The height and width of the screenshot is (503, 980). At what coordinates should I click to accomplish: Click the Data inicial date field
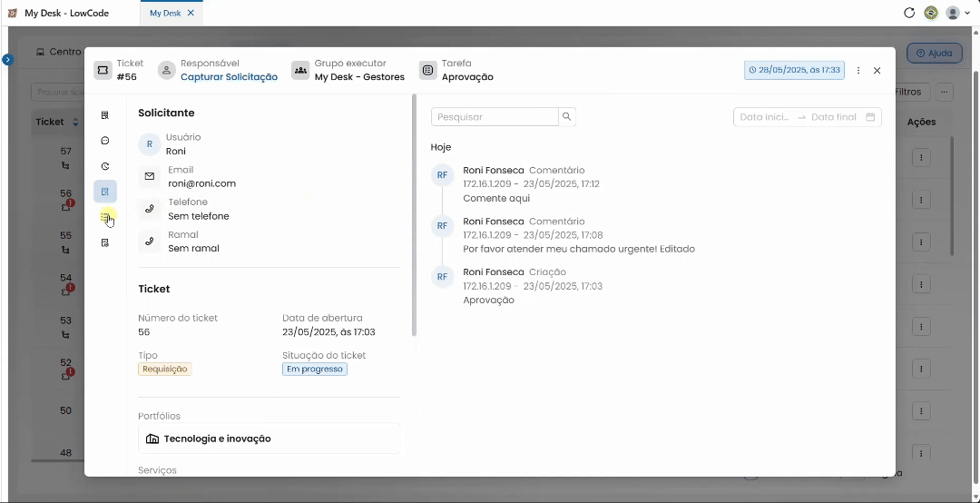(x=765, y=117)
